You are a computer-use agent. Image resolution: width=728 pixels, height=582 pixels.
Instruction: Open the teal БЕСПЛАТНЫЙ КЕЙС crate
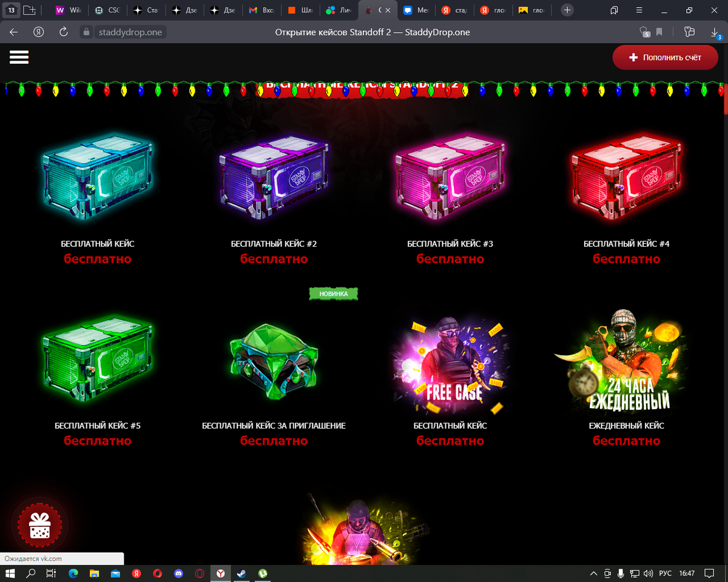(98, 177)
